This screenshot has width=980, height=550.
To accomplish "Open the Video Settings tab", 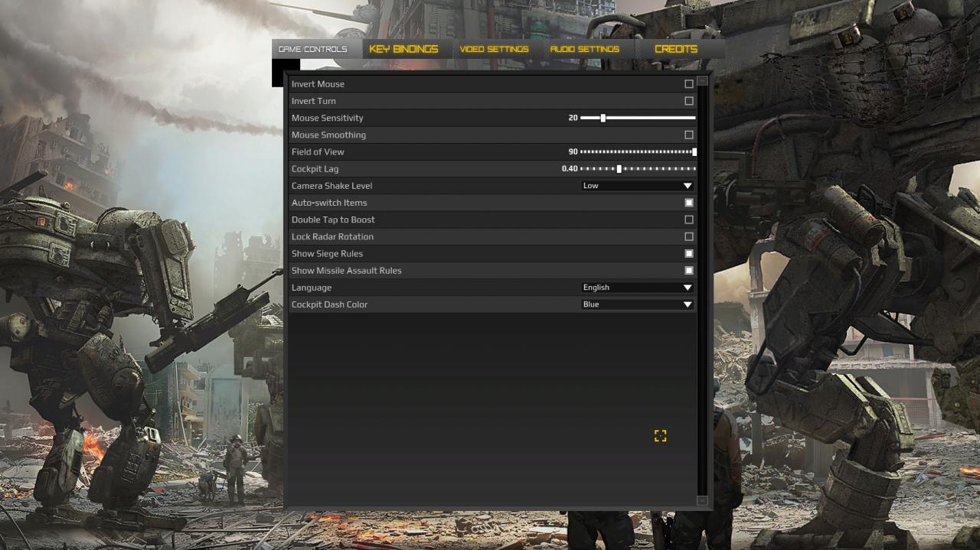I will (495, 49).
